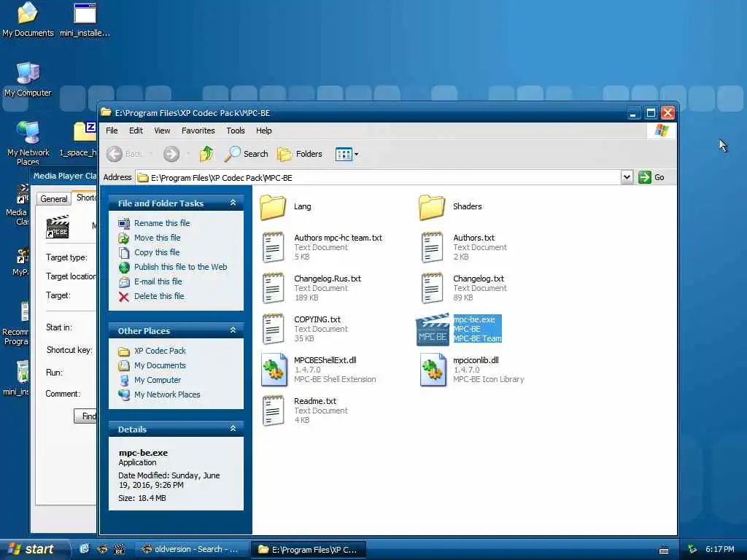This screenshot has height=560, width=747.
Task: Select the MPCBEShellExt.dll file icon
Action: pyautogui.click(x=274, y=370)
